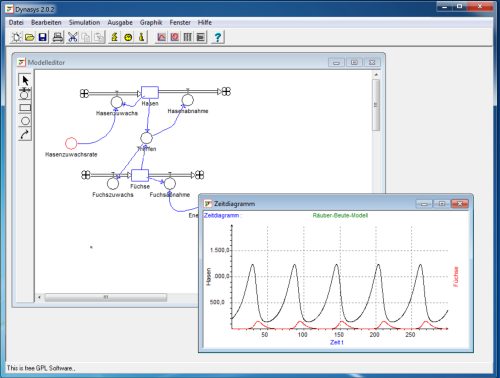This screenshot has height=378, width=500.
Task: Select the curved connector arrow tool
Action: coord(25,134)
